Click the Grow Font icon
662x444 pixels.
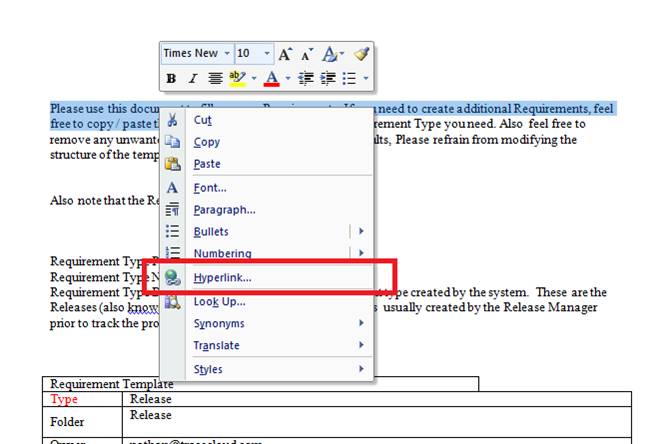click(286, 54)
